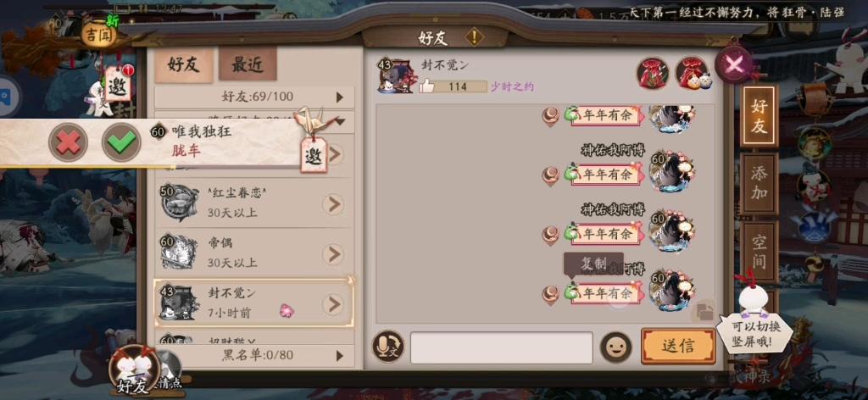Focus the chat message input field

point(502,347)
